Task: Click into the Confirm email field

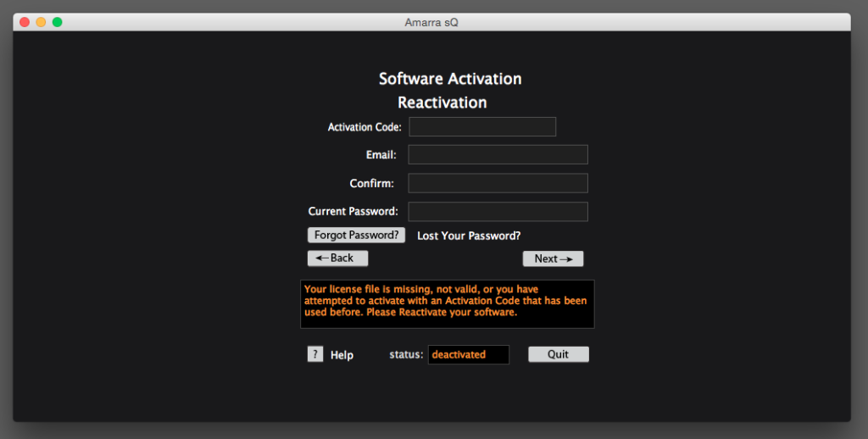Action: pyautogui.click(x=498, y=183)
